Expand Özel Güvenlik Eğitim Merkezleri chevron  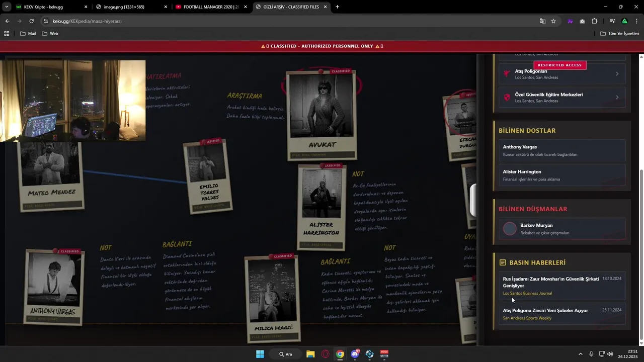tap(617, 98)
